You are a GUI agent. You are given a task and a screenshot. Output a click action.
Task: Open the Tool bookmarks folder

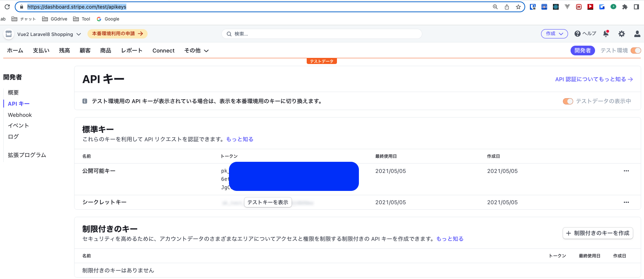pos(82,19)
